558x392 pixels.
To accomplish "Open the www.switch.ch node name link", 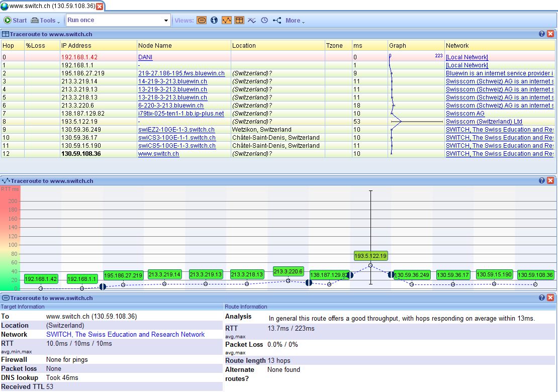I will coord(158,154).
